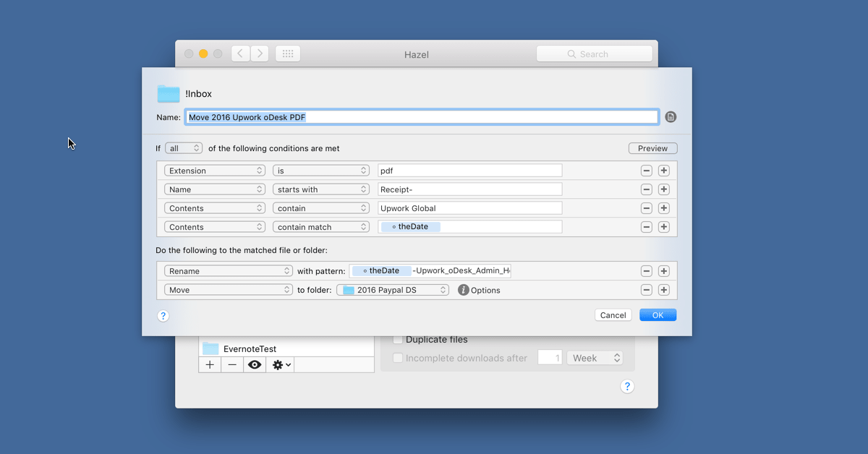Change the Rename action type dropdown
This screenshot has width=868, height=454.
(228, 271)
